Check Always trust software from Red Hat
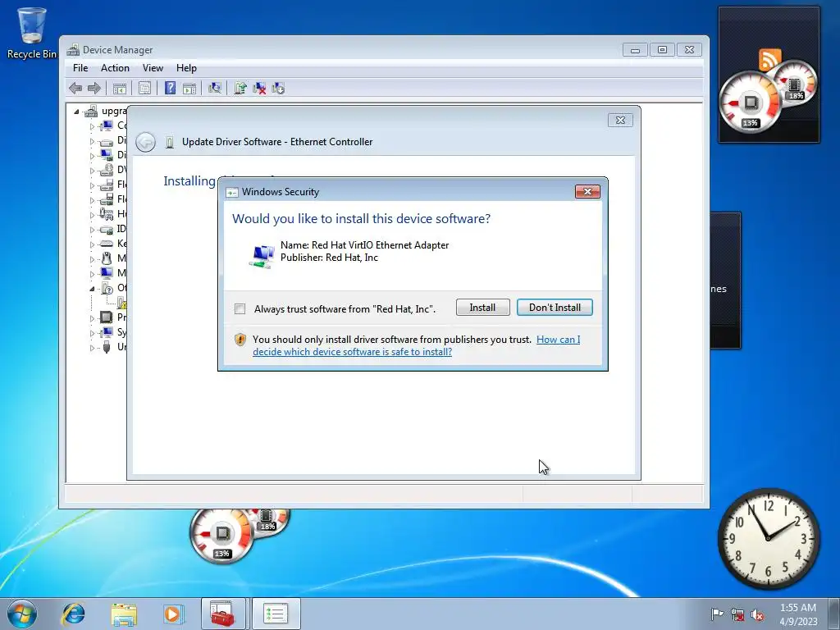 pyautogui.click(x=240, y=308)
